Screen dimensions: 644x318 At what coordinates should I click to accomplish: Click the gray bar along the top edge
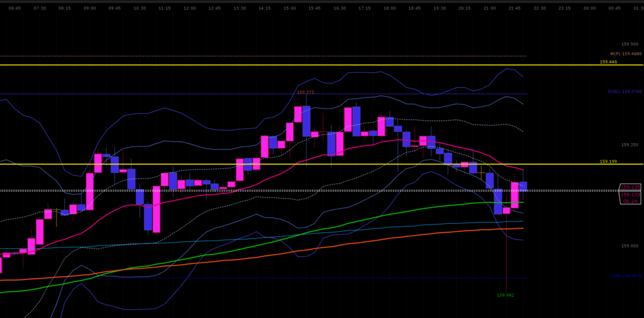pyautogui.click(x=322, y=2)
